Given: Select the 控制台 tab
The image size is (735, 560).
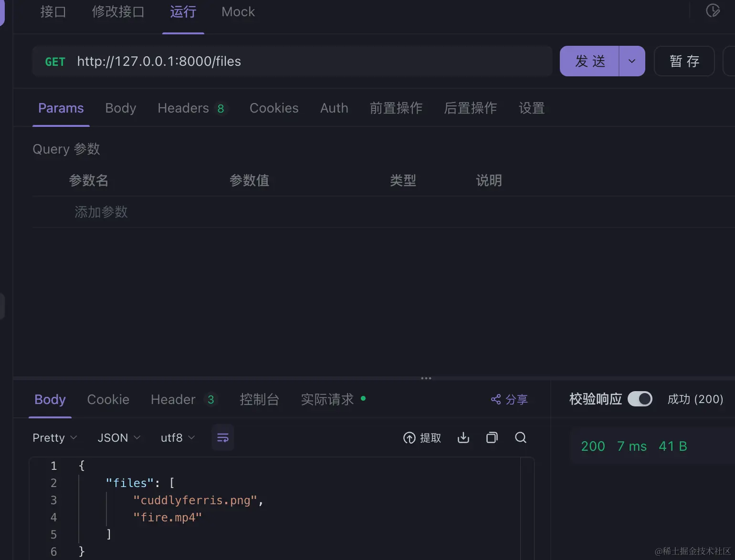Looking at the screenshot, I should [260, 399].
